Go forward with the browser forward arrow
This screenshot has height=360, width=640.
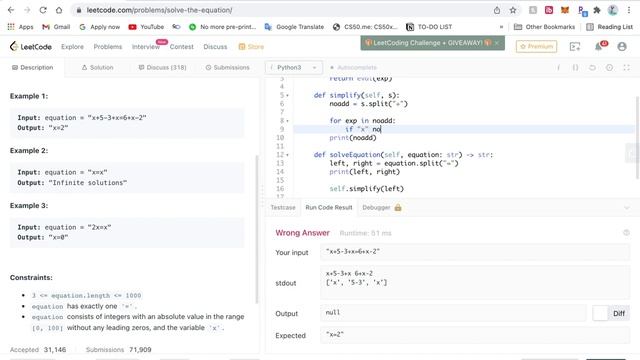(x=27, y=10)
